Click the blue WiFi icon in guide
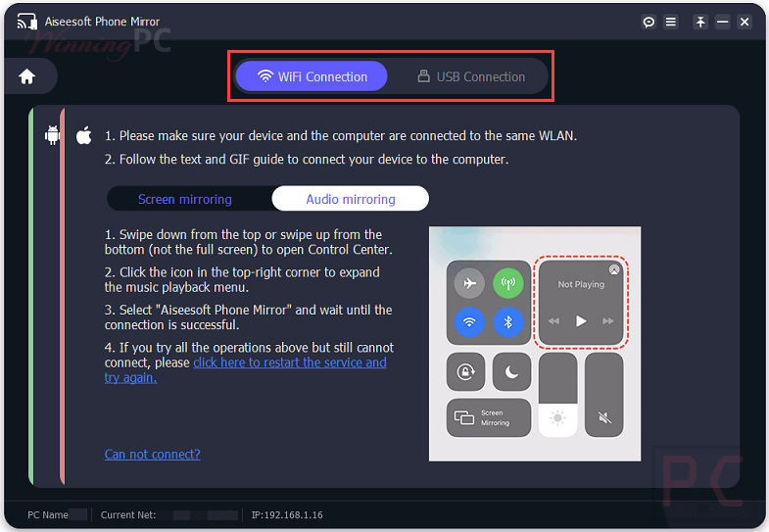This screenshot has height=532, width=769. pyautogui.click(x=469, y=322)
